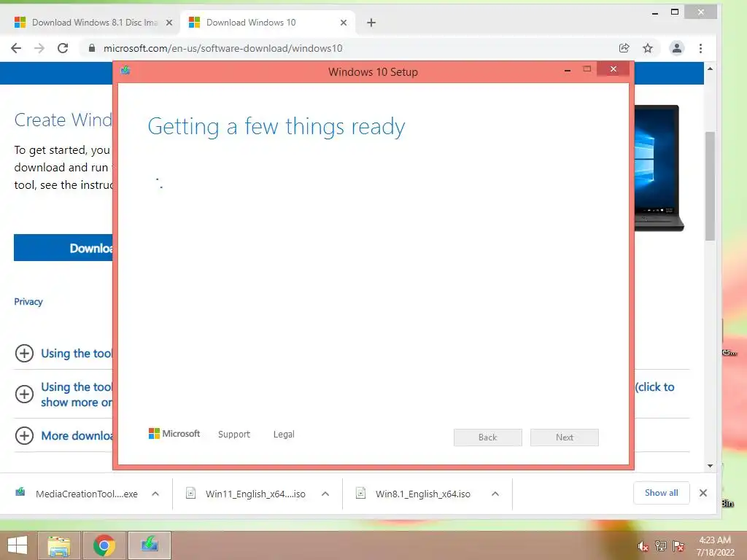
Task: Open the Action Center flag icon
Action: (x=678, y=546)
